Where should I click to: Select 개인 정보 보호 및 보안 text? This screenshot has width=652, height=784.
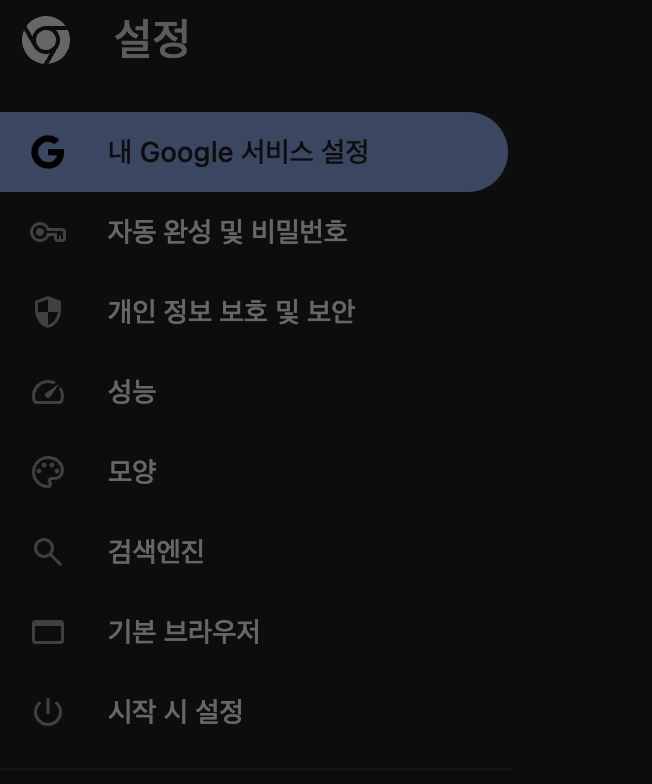coord(232,312)
